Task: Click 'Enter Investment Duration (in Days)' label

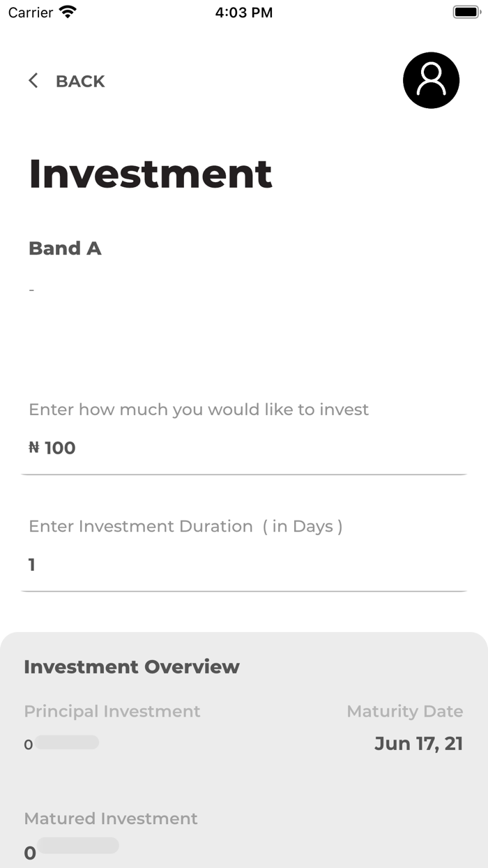Action: [185, 526]
